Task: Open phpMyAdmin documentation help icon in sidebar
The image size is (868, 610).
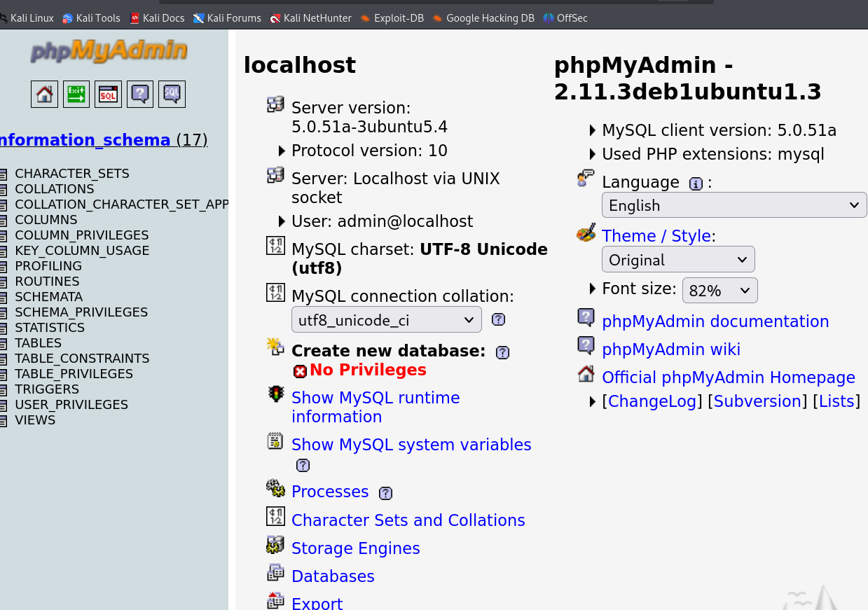Action: [x=140, y=94]
